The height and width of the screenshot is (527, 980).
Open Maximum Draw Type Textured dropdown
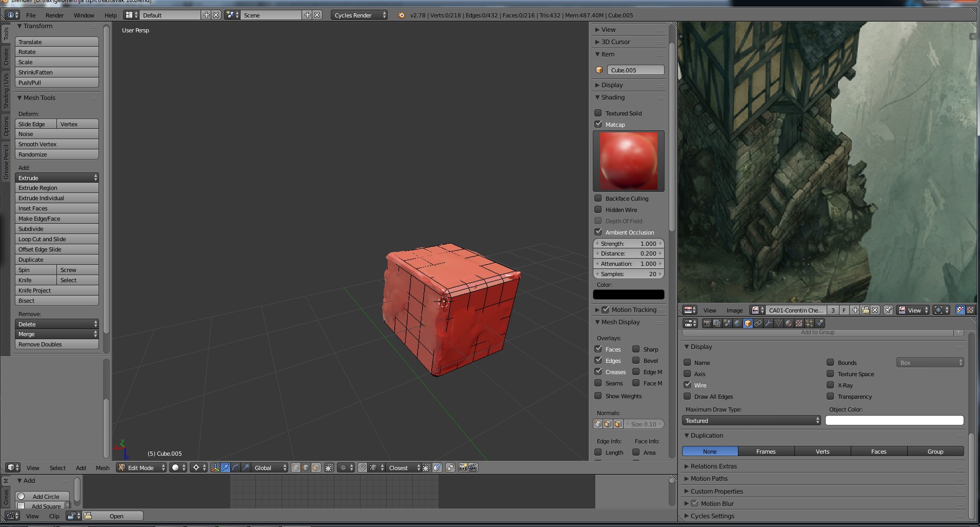point(751,420)
